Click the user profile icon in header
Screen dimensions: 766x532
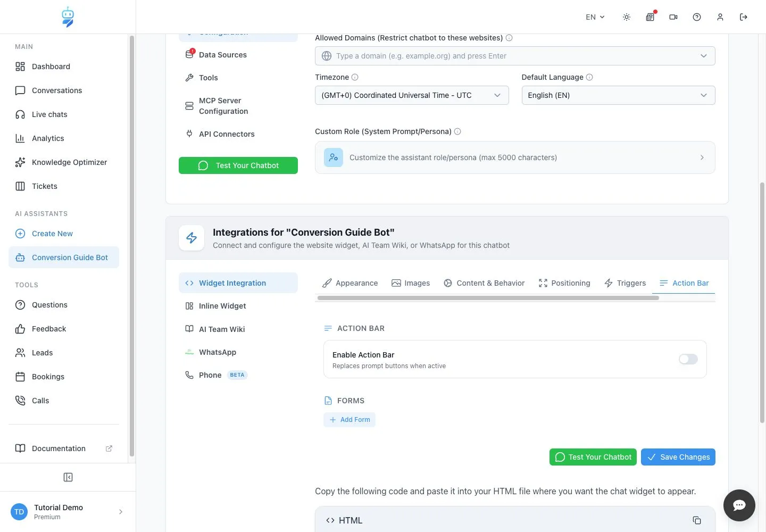[720, 17]
